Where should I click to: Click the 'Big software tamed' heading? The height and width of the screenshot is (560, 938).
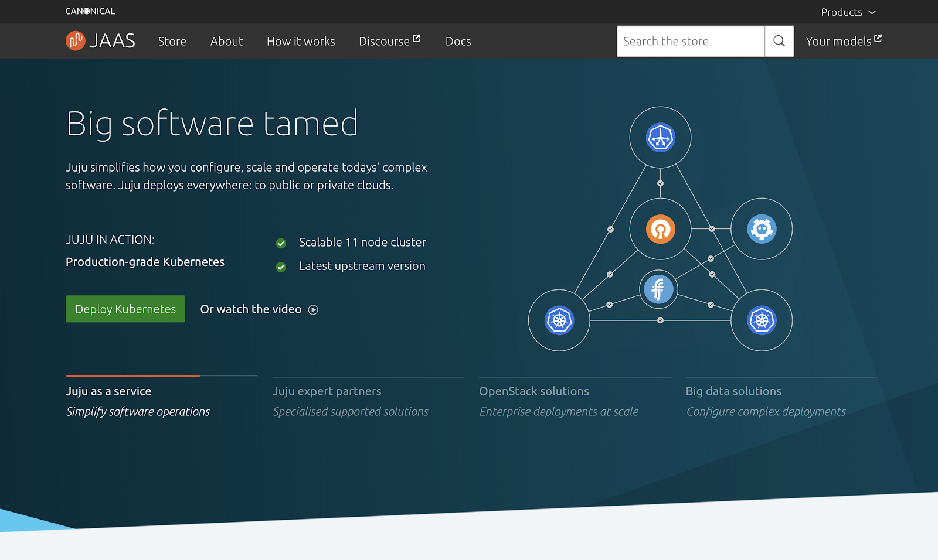coord(212,124)
